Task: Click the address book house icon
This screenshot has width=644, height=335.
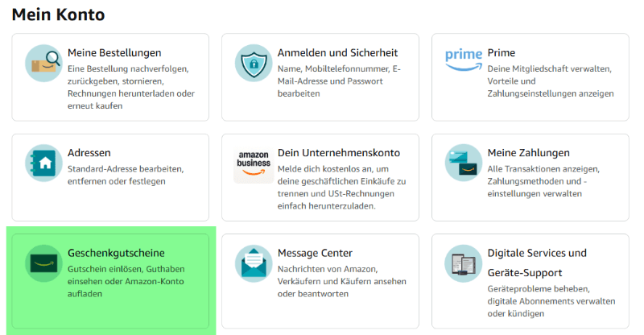Action: pyautogui.click(x=43, y=163)
